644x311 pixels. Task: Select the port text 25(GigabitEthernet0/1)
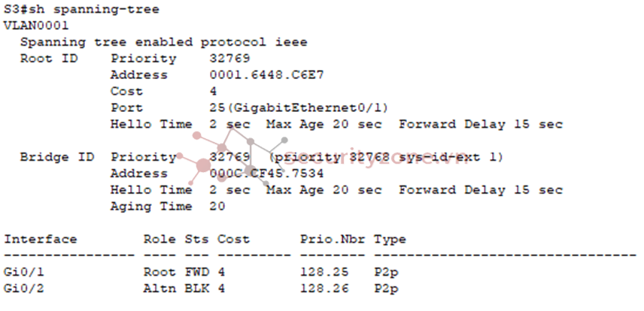coord(299,108)
